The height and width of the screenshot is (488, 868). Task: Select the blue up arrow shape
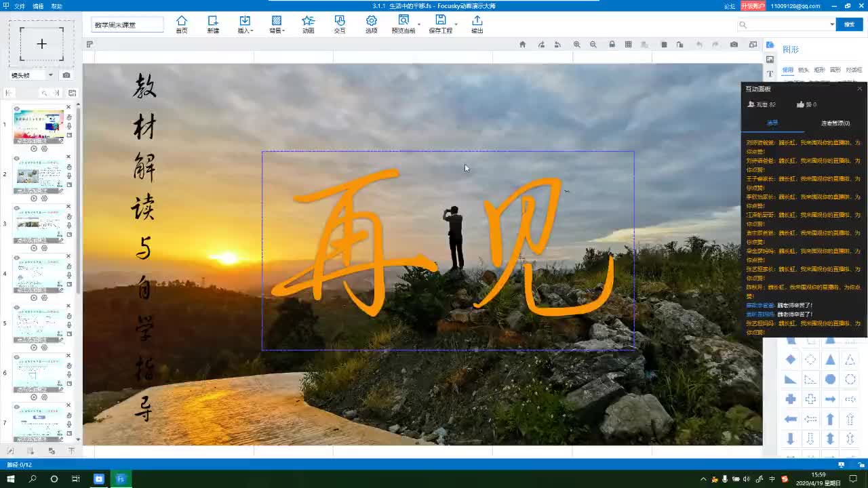[830, 420]
